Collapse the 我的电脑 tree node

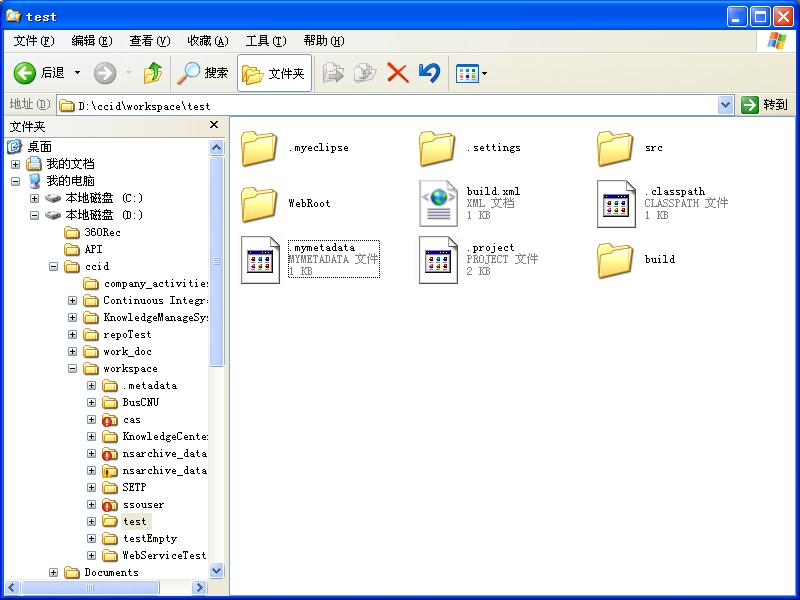[x=15, y=181]
